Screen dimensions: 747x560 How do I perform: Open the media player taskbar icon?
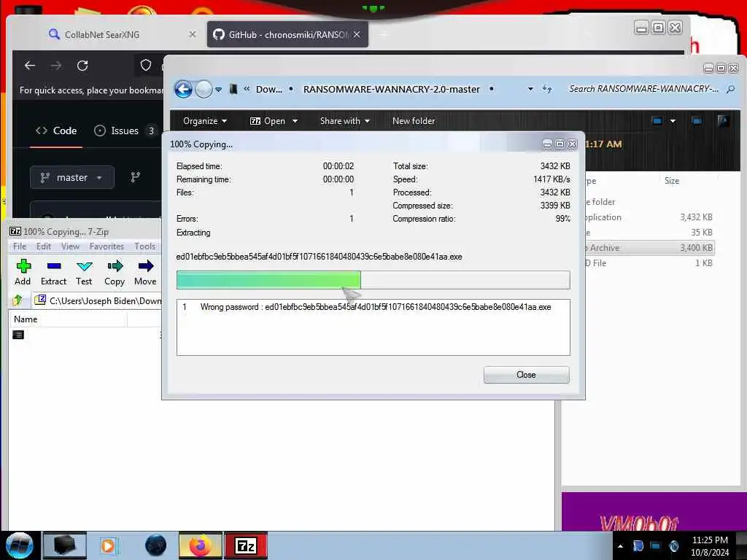pos(109,545)
